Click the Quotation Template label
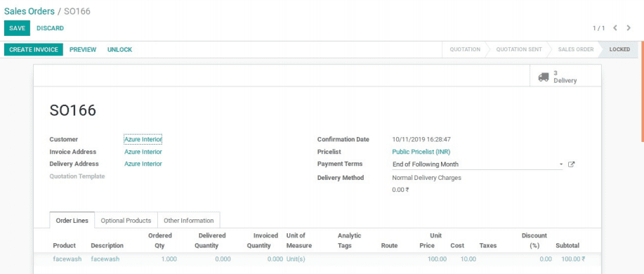Viewport: 644px width, 274px height. (77, 176)
